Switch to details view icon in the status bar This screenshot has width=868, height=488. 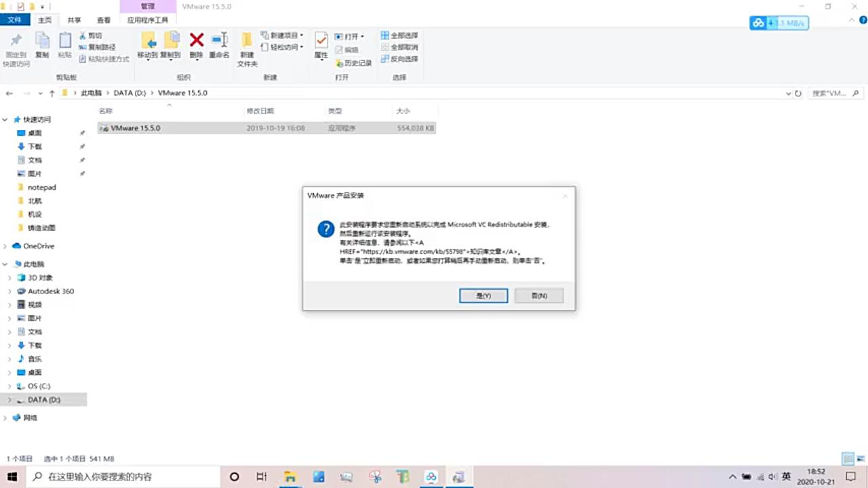[x=848, y=459]
